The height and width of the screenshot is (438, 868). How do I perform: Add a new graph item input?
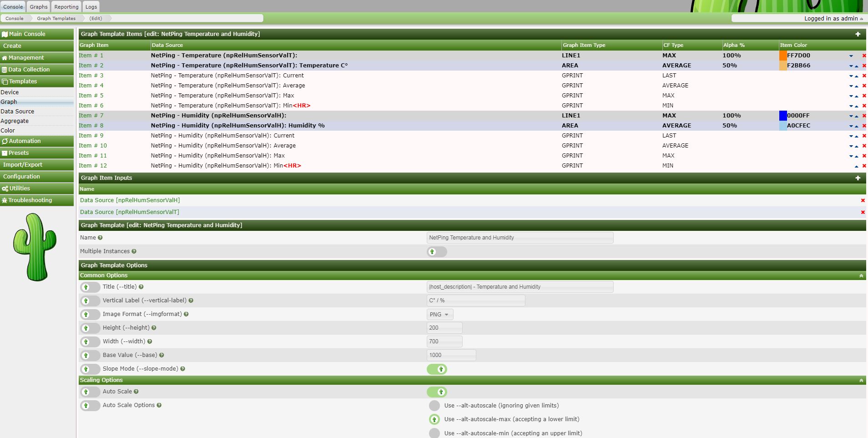858,178
